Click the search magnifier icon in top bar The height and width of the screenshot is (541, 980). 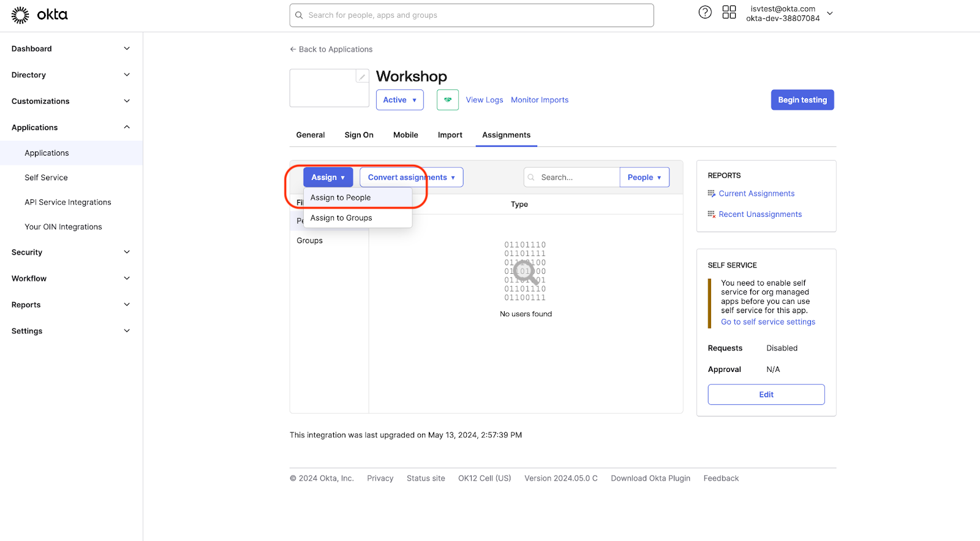pos(299,15)
